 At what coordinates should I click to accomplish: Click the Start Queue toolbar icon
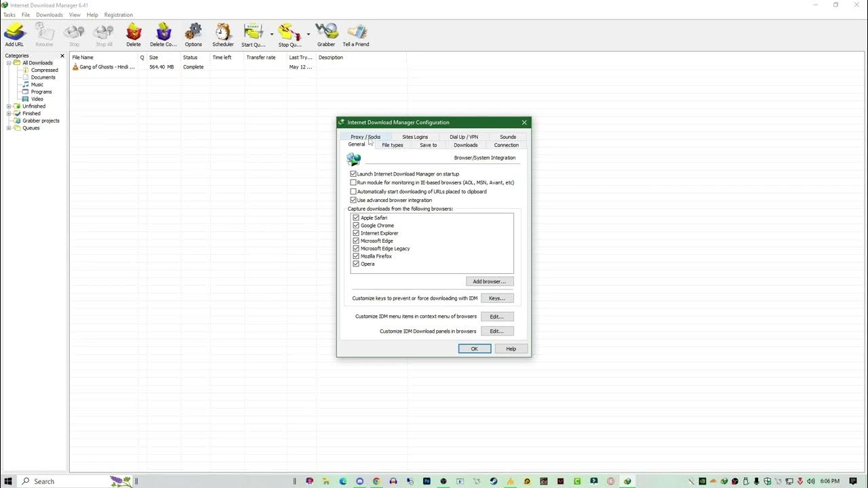[x=253, y=35]
